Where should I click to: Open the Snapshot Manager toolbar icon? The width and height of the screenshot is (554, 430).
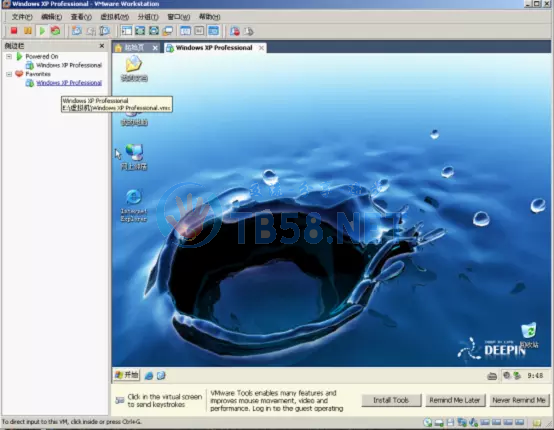(105, 31)
